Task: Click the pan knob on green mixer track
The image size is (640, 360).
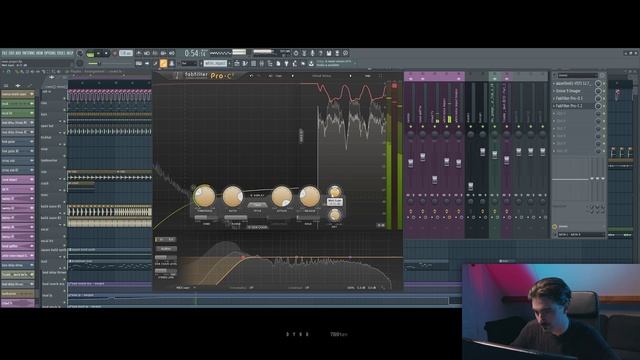Action: (x=495, y=134)
